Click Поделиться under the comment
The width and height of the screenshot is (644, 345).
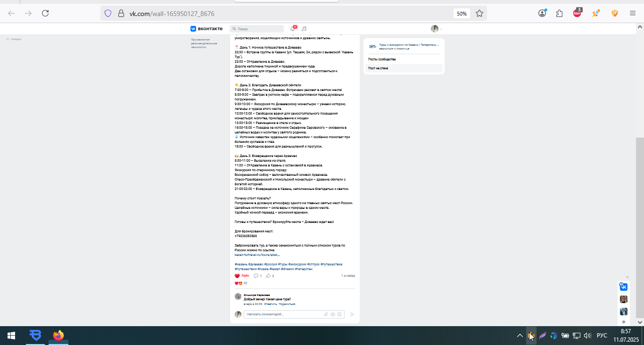[287, 304]
